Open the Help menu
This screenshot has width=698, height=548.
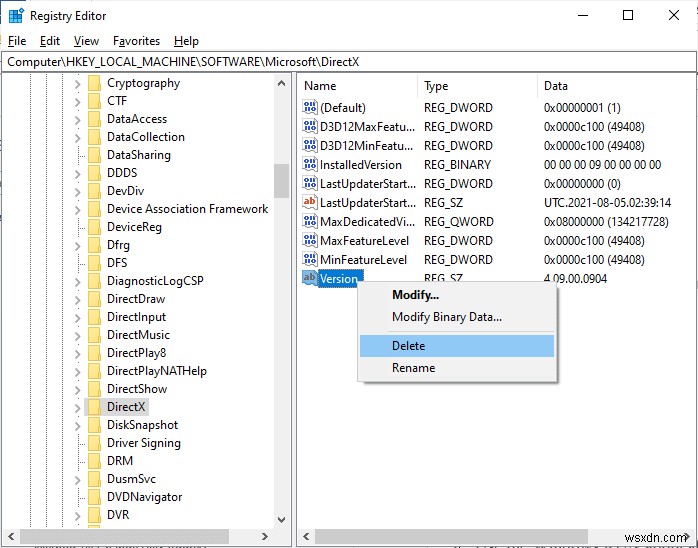pos(186,41)
